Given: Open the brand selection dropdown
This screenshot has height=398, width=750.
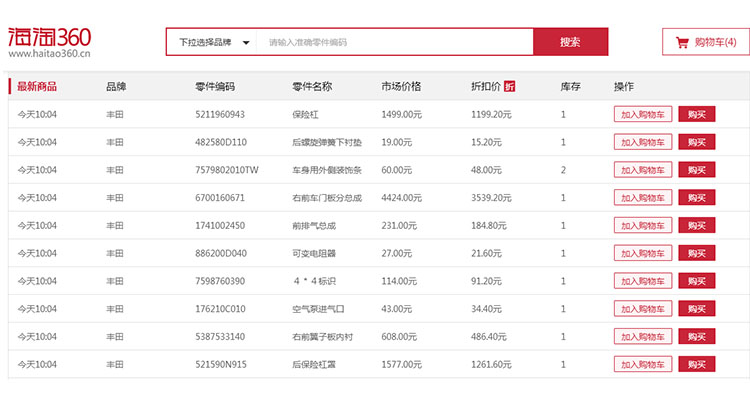Looking at the screenshot, I should (212, 42).
